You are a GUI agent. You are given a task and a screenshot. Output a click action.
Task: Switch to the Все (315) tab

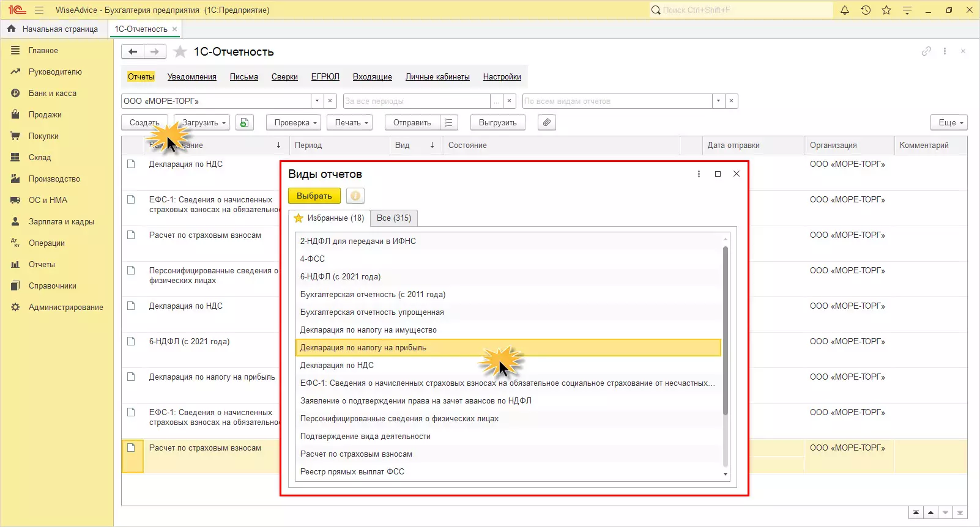point(394,218)
